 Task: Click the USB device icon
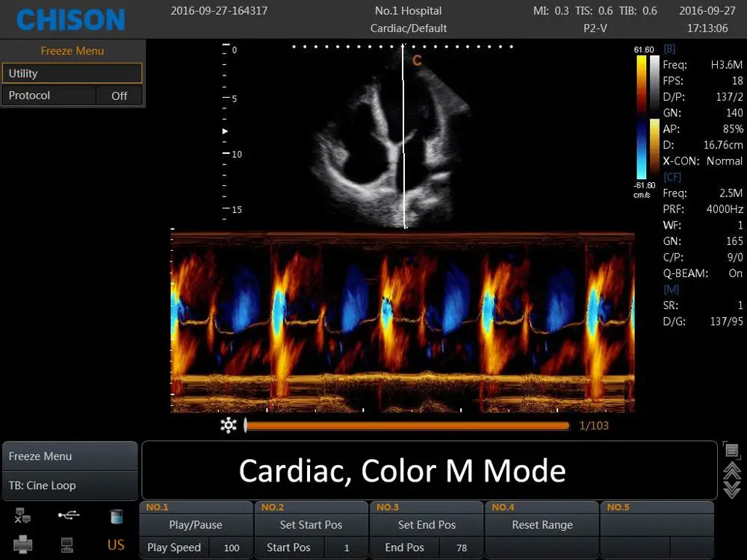tap(69, 515)
